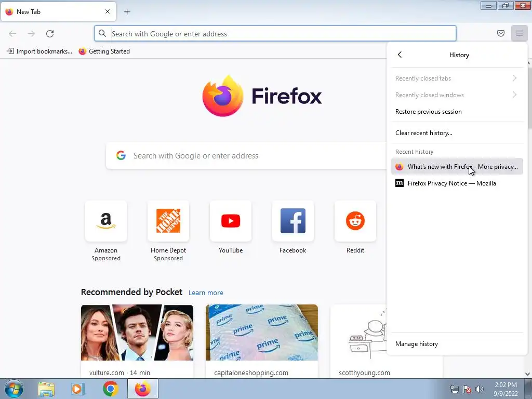This screenshot has width=532, height=399.
Task: Click the network tray icon
Action: click(454, 389)
